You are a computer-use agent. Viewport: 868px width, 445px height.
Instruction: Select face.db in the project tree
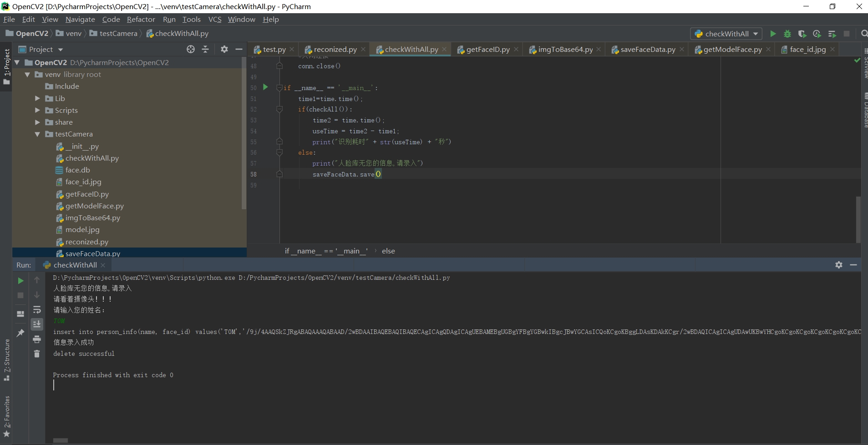77,170
